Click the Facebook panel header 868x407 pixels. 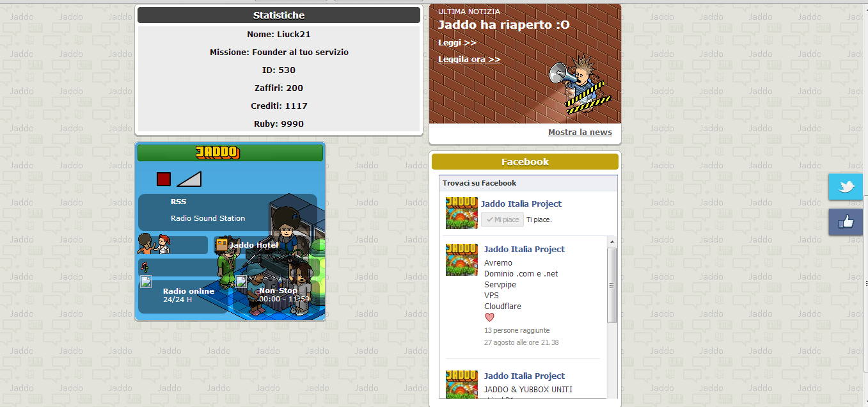pyautogui.click(x=525, y=162)
